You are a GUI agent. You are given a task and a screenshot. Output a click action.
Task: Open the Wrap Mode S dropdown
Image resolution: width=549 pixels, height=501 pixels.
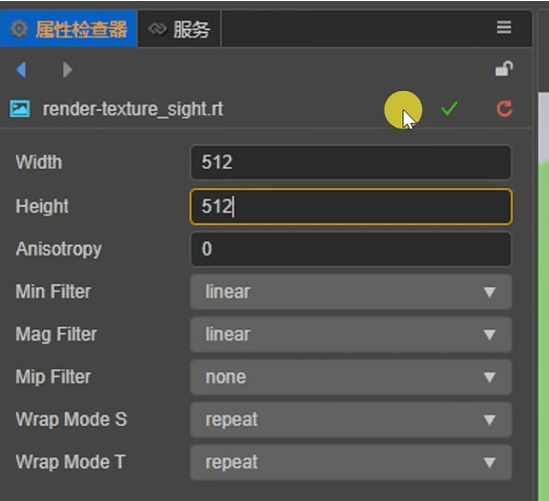click(x=351, y=420)
